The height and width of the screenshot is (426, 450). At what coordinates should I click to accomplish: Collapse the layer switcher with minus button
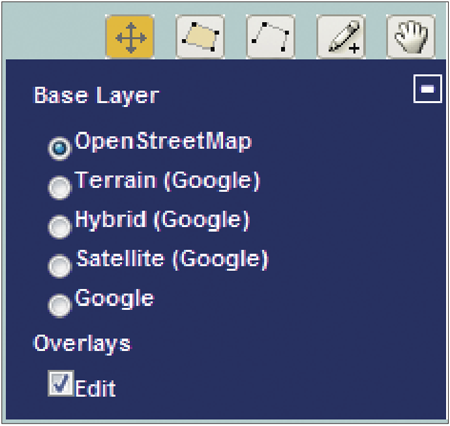427,89
